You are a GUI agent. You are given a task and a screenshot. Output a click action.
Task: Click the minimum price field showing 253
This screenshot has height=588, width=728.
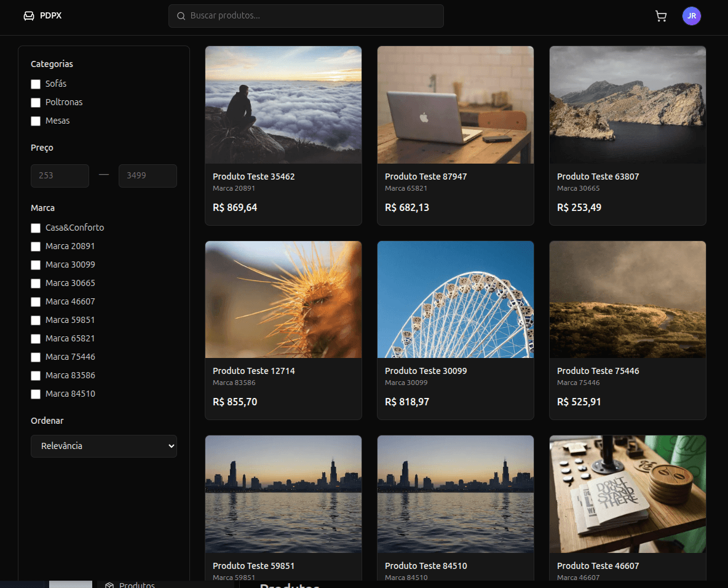(60, 176)
